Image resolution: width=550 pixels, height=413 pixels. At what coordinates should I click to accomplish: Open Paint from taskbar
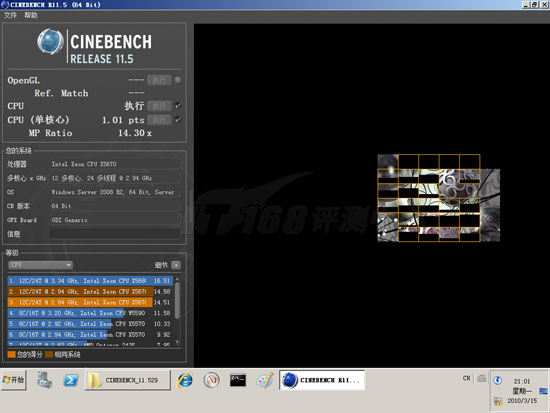coord(265,380)
